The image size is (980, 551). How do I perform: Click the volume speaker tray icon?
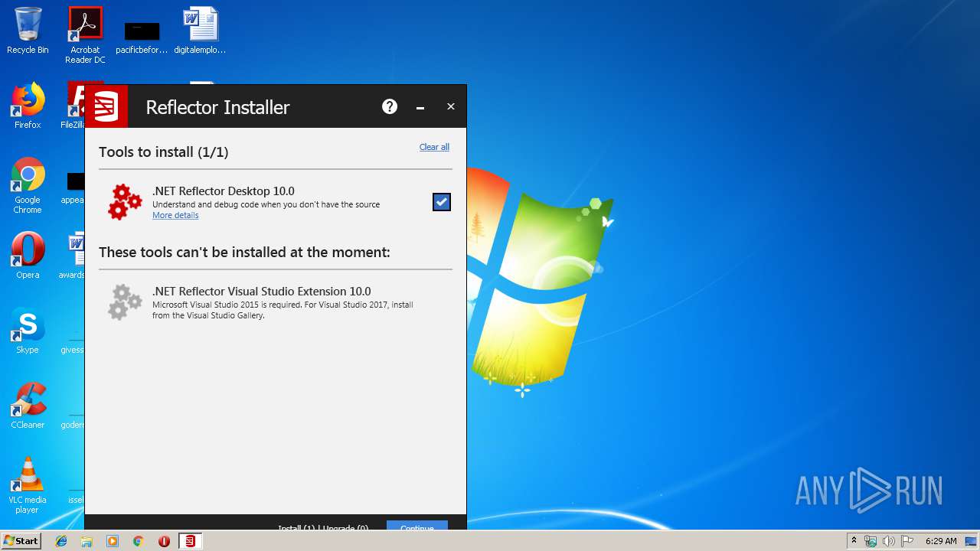point(889,541)
